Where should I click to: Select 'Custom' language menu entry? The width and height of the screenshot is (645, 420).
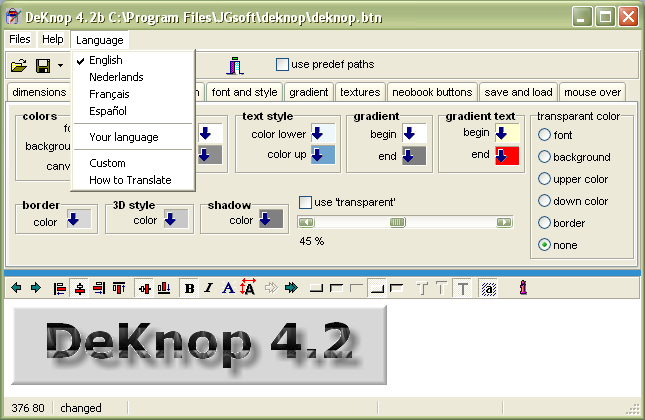(x=132, y=163)
